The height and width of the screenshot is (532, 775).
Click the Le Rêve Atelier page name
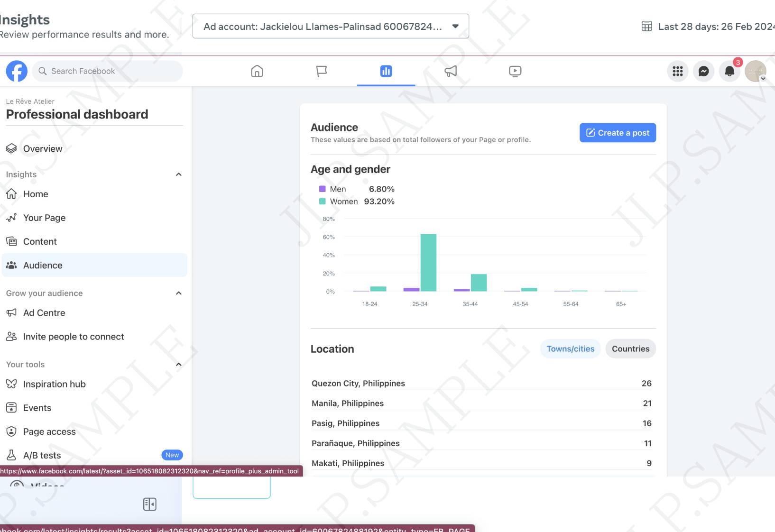tap(30, 101)
